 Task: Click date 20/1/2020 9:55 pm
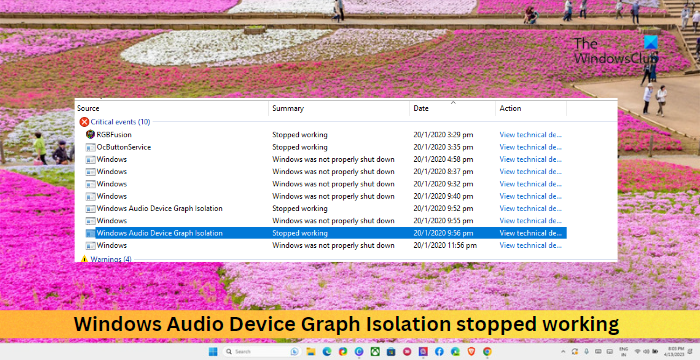click(x=443, y=221)
